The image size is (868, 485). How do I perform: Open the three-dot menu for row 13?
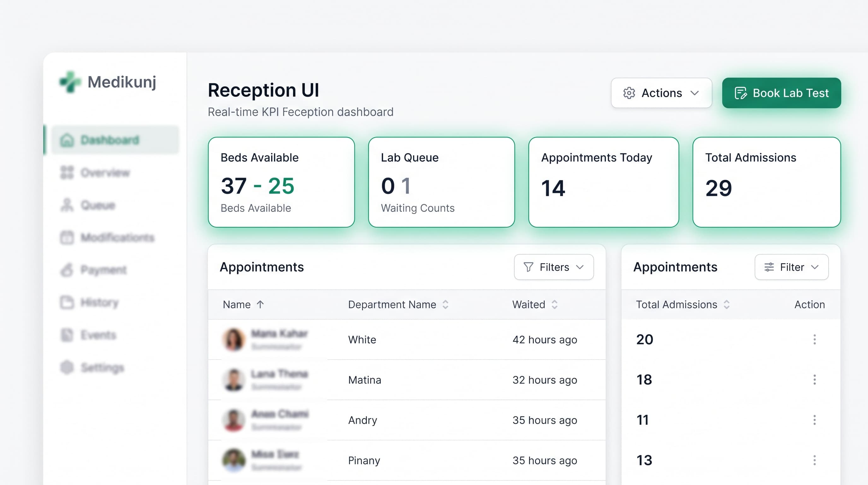click(814, 460)
